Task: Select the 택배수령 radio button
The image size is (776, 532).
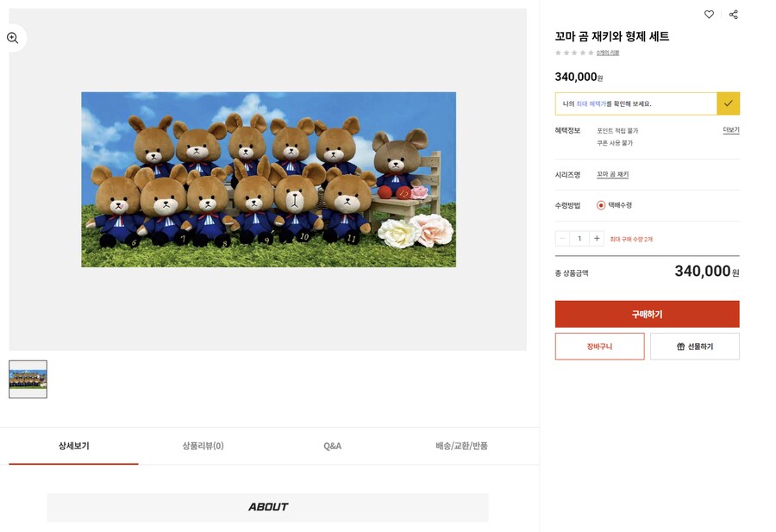Action: [601, 205]
